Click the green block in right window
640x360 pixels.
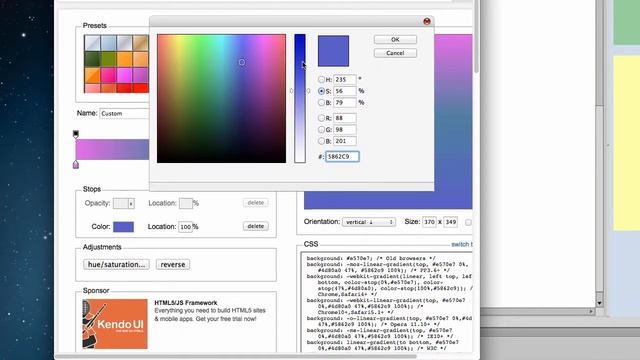pyautogui.click(x=627, y=22)
